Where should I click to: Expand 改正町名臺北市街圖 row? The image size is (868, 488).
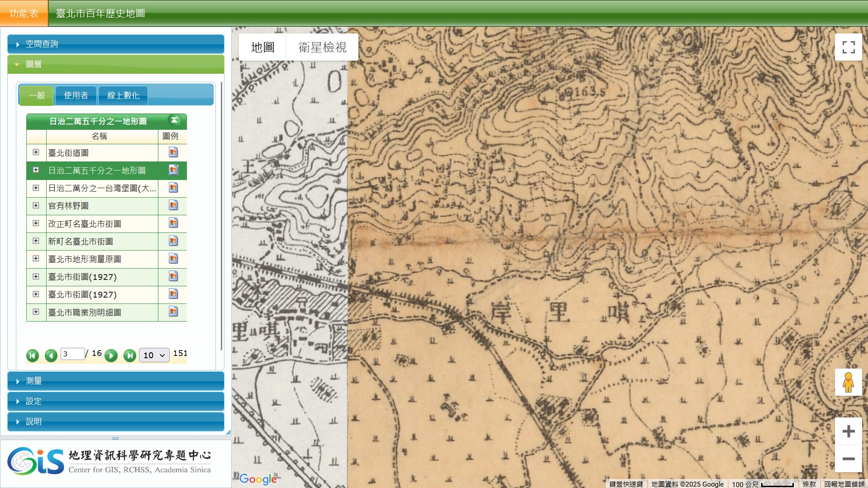[36, 223]
